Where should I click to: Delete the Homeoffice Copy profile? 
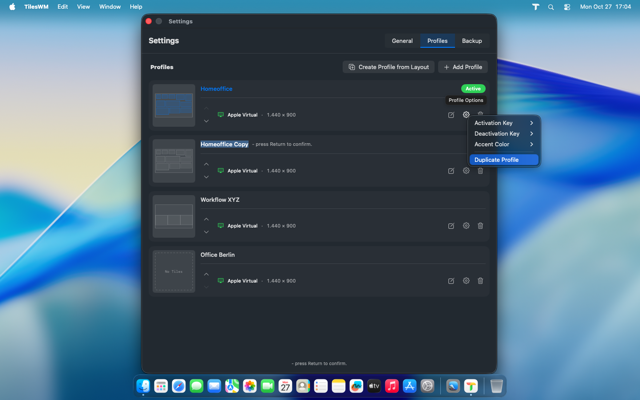coord(480,171)
